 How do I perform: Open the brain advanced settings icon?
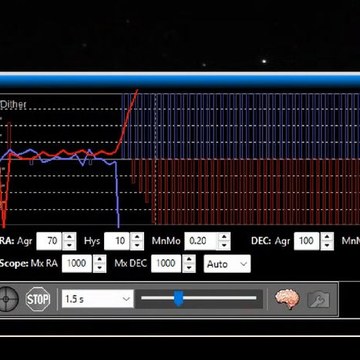click(287, 299)
